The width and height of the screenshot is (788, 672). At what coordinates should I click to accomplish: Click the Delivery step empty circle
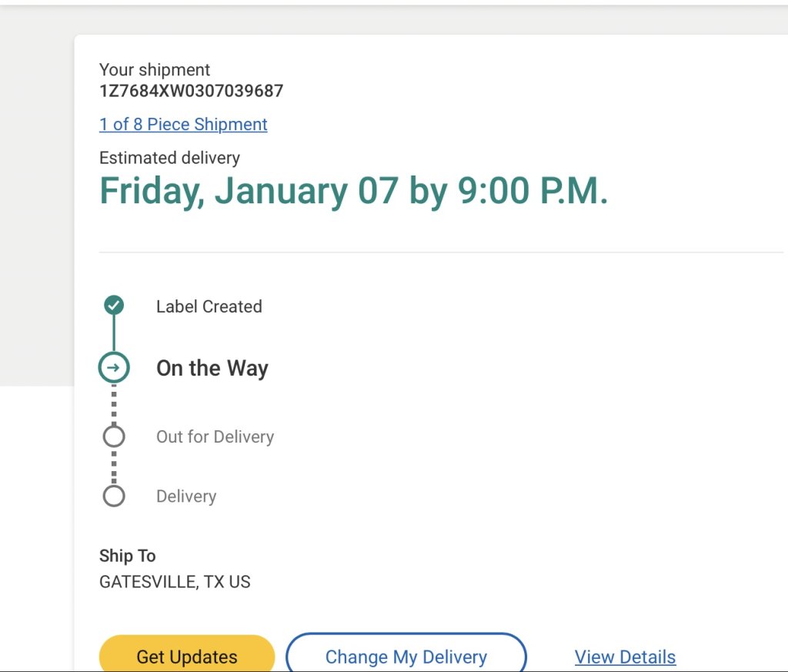click(114, 496)
